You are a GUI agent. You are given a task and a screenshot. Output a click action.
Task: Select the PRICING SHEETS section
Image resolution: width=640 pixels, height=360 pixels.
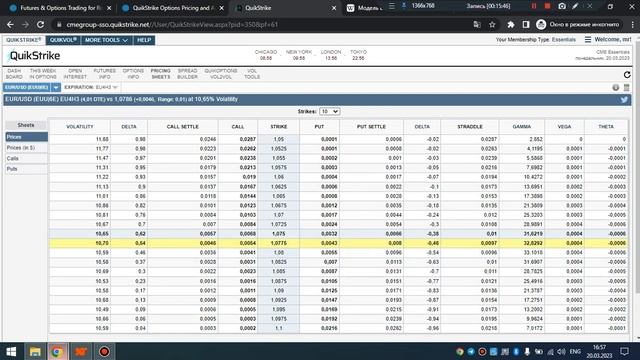click(x=160, y=74)
